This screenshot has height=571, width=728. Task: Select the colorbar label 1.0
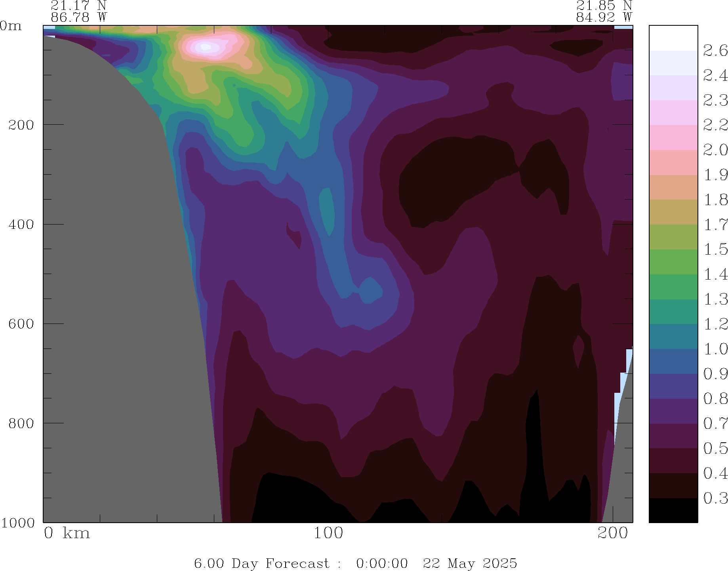click(x=715, y=349)
